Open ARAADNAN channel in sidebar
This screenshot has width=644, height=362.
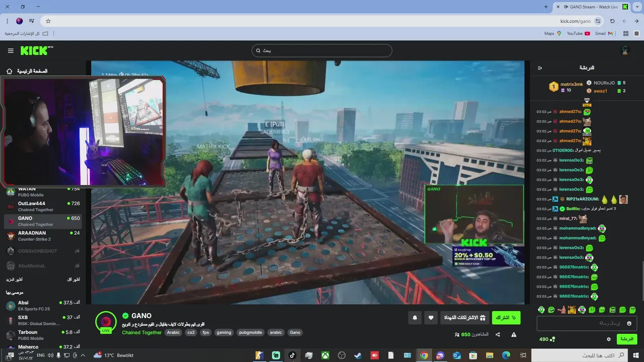(x=43, y=236)
